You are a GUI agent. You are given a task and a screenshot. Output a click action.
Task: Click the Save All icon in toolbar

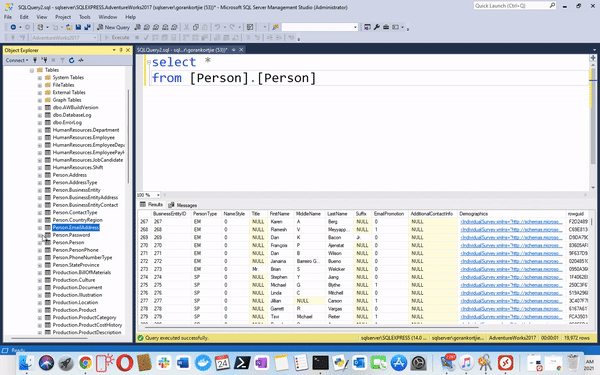click(x=87, y=27)
